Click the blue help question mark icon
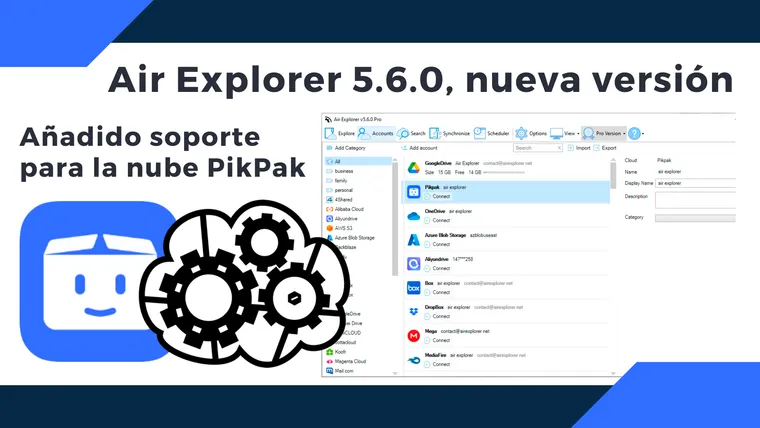 (x=634, y=133)
